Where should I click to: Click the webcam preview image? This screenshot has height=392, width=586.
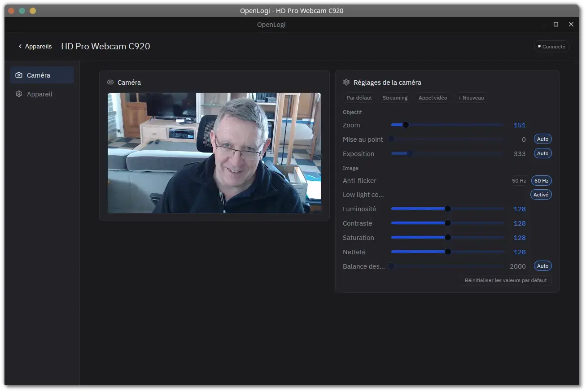pyautogui.click(x=214, y=153)
